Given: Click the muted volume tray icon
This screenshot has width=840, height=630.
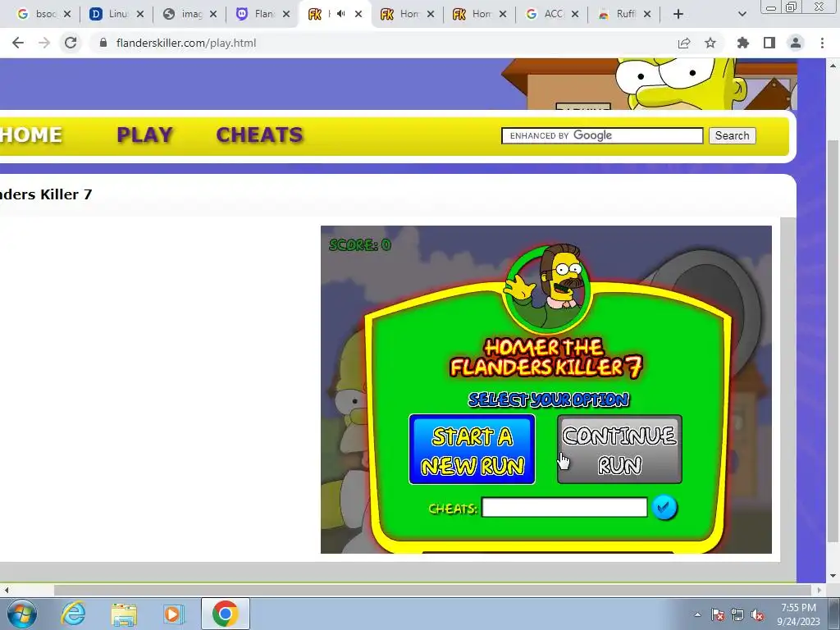Looking at the screenshot, I should tap(757, 614).
